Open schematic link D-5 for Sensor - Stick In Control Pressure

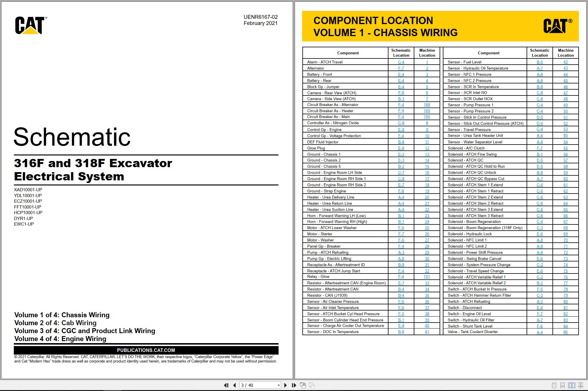[x=540, y=117]
